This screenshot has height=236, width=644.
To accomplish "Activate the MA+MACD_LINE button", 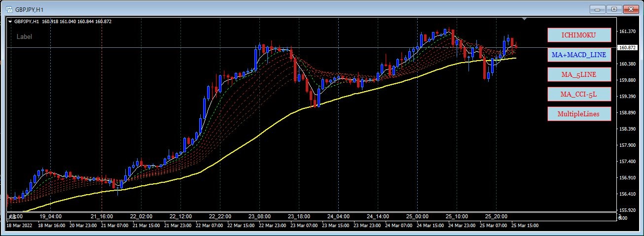I will coord(579,55).
